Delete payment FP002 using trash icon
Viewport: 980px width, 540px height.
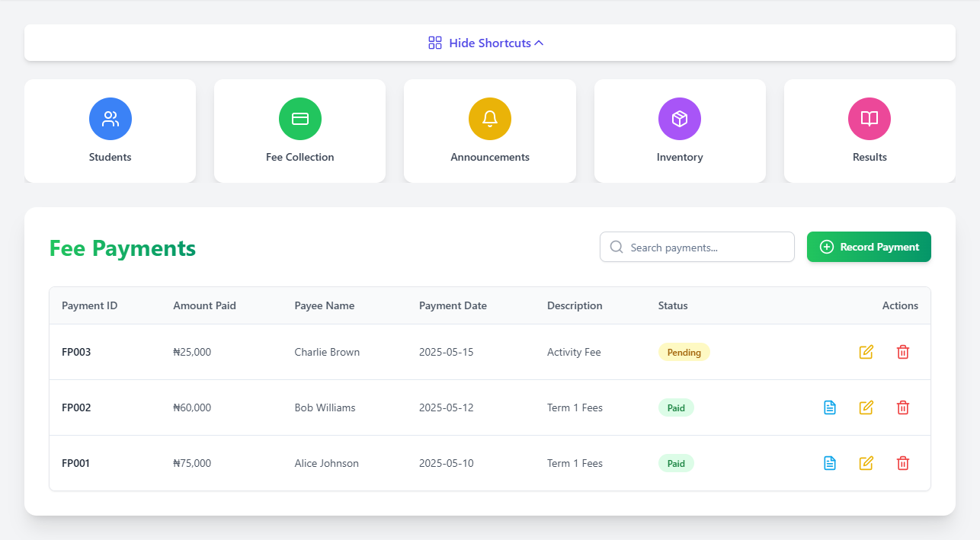coord(903,407)
